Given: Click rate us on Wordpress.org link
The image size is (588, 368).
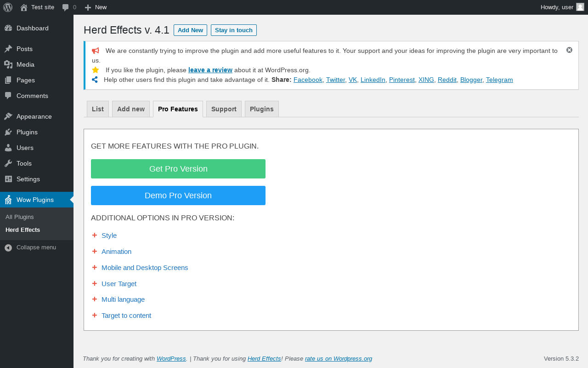Looking at the screenshot, I should (339, 359).
